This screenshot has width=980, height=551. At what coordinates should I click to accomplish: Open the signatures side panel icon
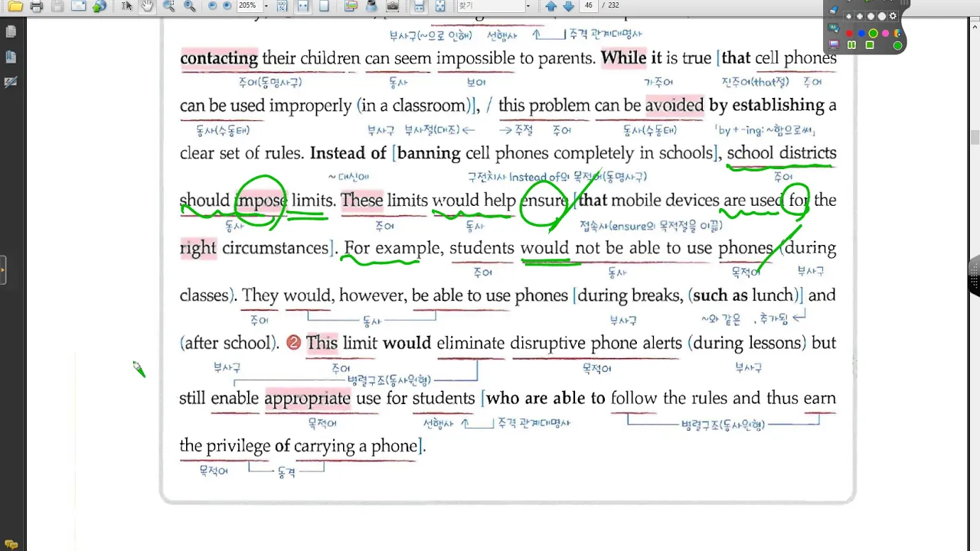click(11, 82)
